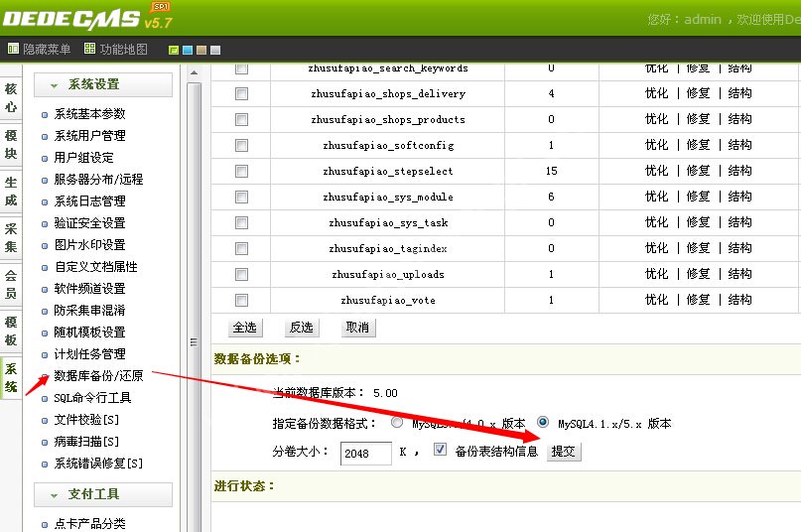This screenshot has height=532, width=801.
Task: Open SQL命令行工具 menu item
Action: pyautogui.click(x=92, y=398)
